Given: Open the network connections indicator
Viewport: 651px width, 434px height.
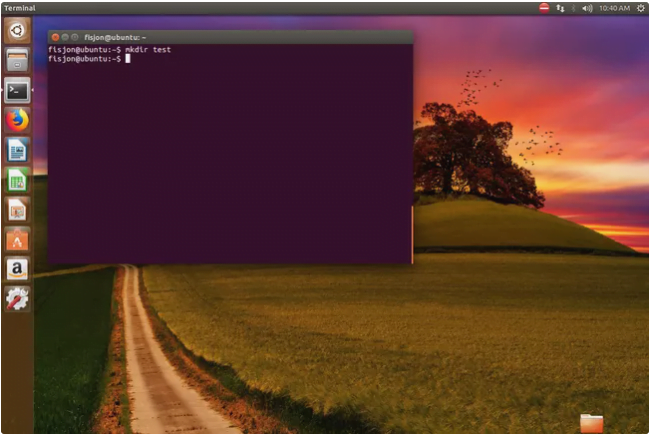Looking at the screenshot, I should pos(560,8).
